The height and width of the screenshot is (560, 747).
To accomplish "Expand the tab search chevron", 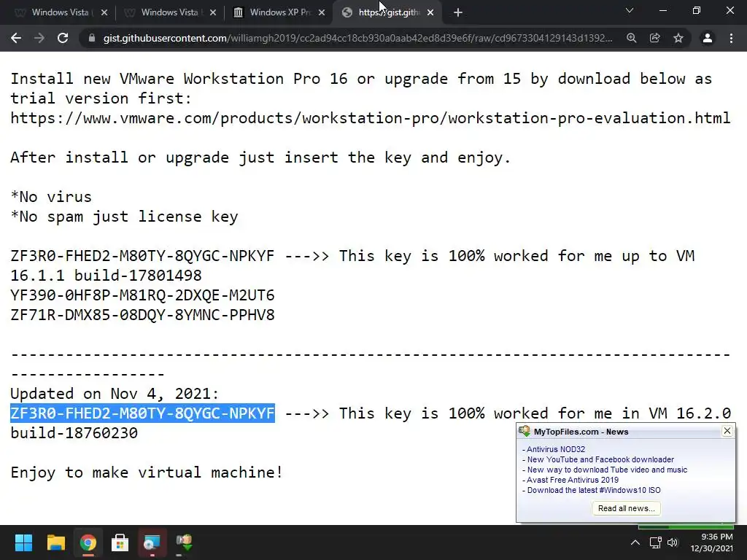I will (x=630, y=10).
